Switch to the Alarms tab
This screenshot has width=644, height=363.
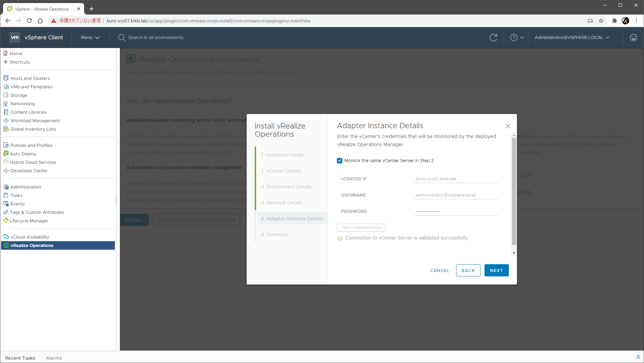coord(54,358)
